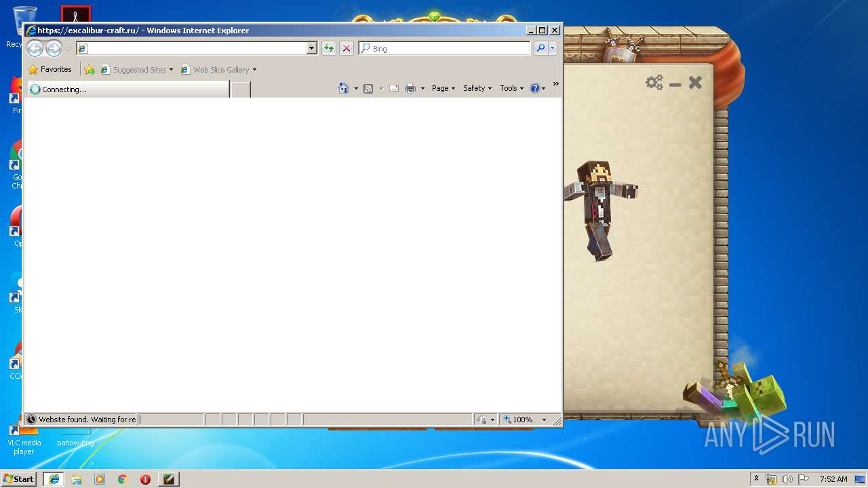Click Internet Explorer taskbar button
Screen dimensions: 868x488
coord(54,479)
